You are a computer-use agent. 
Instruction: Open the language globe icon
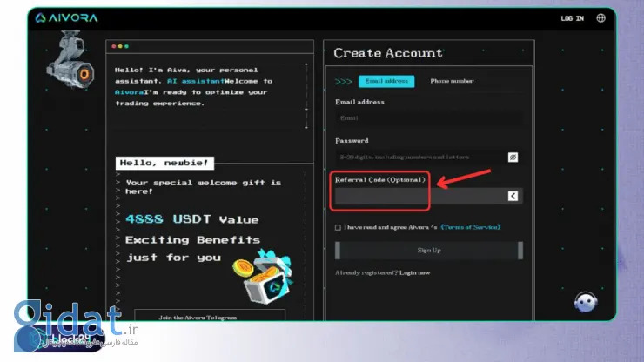tap(600, 17)
